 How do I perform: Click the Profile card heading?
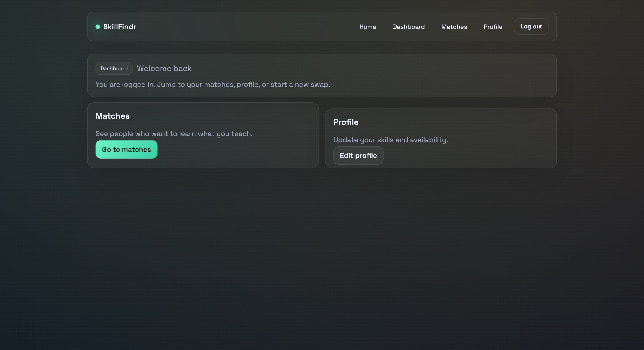click(x=346, y=122)
